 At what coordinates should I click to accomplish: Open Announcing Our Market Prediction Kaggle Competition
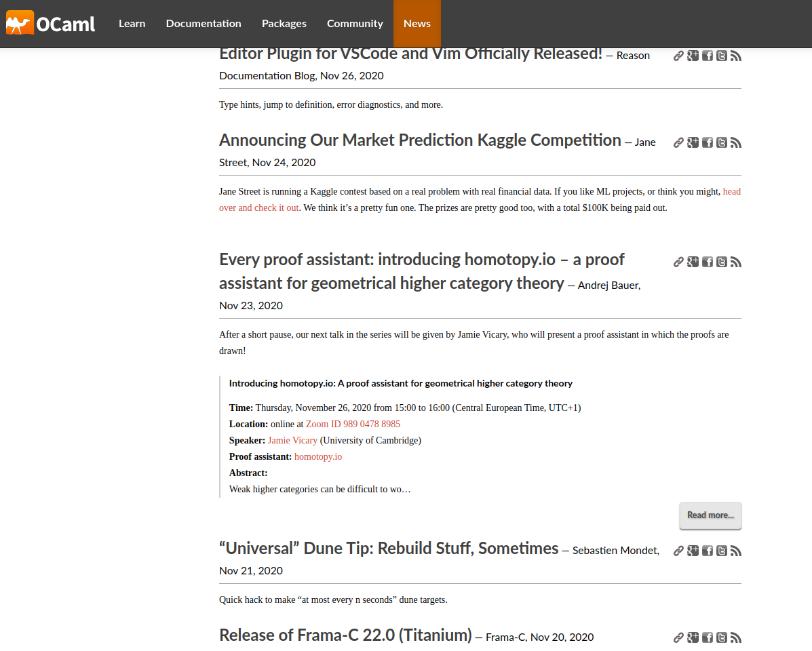[x=420, y=140]
